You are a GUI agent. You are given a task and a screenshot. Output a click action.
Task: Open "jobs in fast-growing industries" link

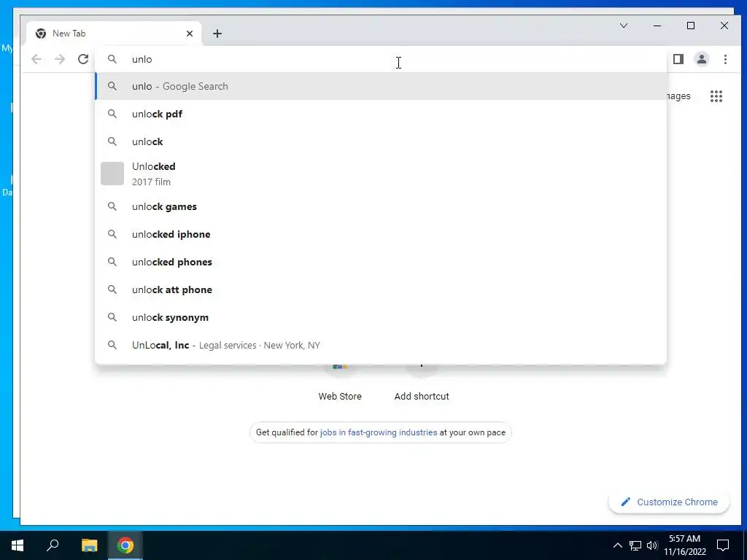[379, 432]
